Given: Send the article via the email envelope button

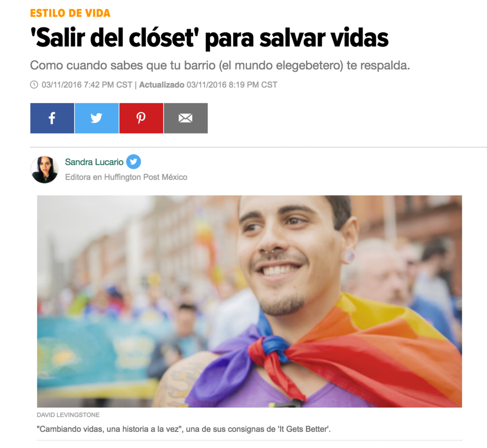Looking at the screenshot, I should coord(186,118).
